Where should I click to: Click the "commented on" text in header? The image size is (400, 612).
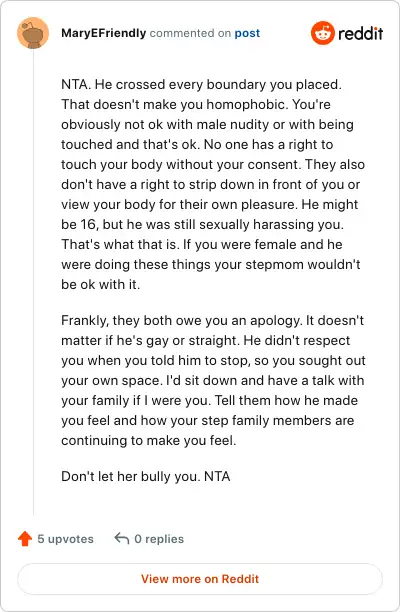[x=190, y=33]
